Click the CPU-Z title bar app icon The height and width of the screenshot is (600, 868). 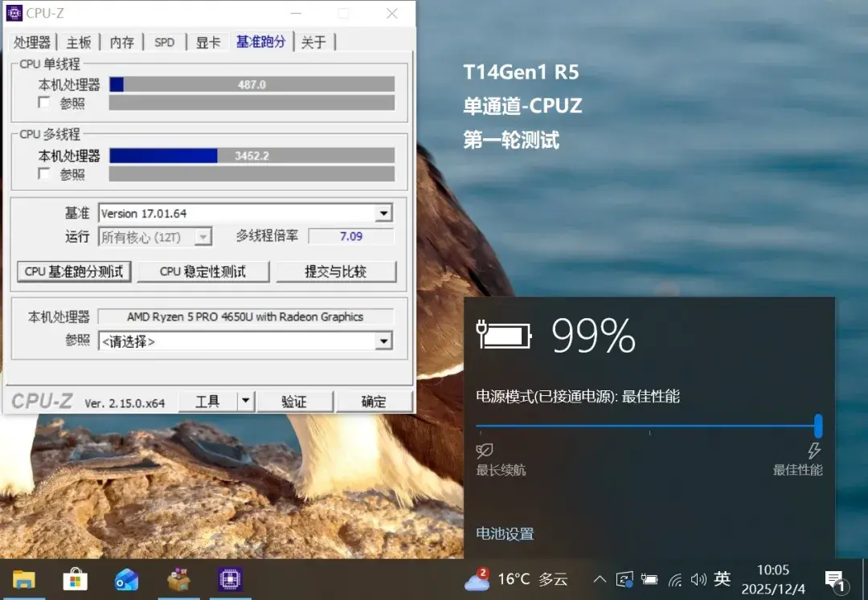tap(14, 13)
